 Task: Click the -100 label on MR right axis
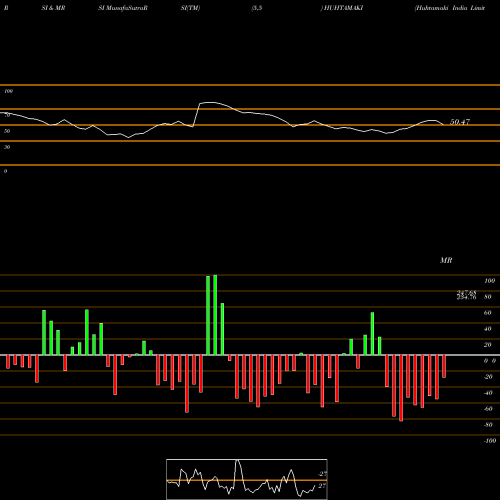[490, 441]
